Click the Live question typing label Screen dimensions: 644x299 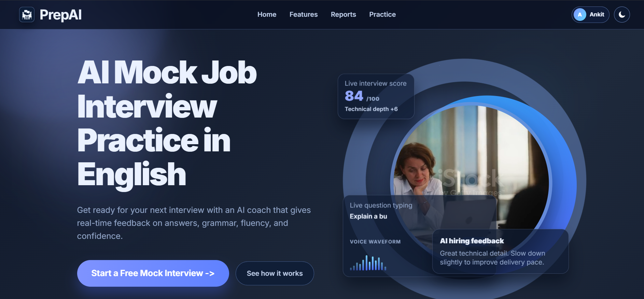pyautogui.click(x=381, y=205)
